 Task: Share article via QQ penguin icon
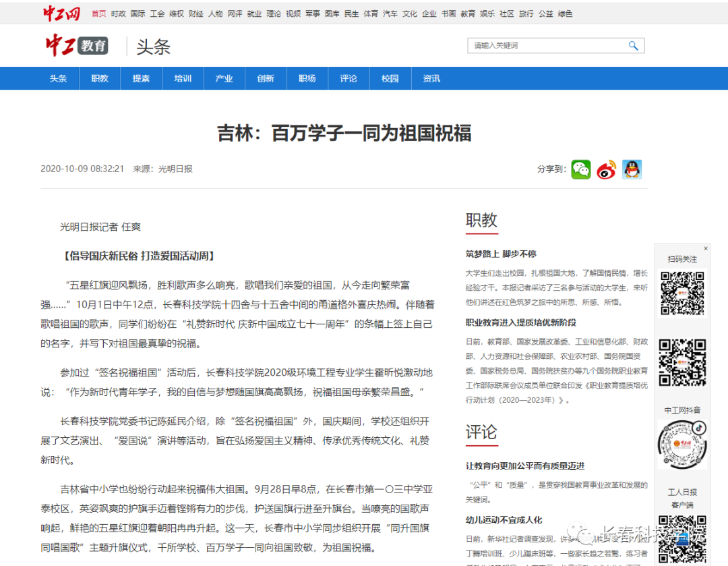tap(632, 169)
